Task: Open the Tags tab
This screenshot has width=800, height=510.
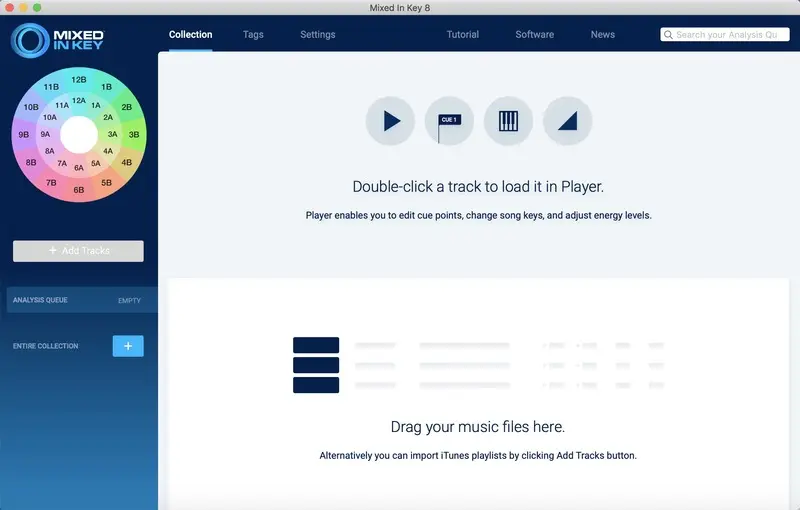Action: click(x=253, y=35)
